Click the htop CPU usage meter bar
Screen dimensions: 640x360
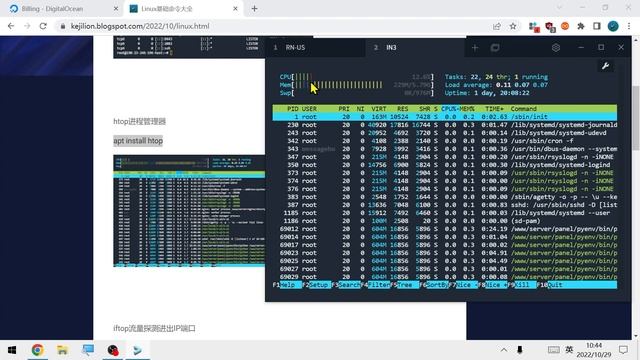[x=356, y=77]
